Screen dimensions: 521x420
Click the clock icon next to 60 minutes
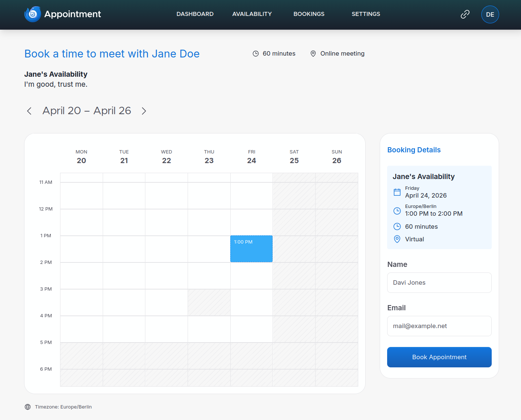pyautogui.click(x=255, y=54)
